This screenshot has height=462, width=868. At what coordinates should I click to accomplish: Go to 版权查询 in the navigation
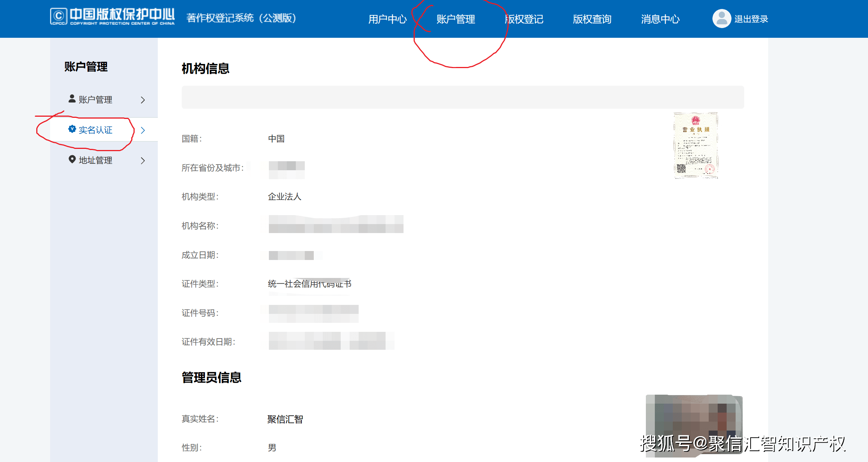(x=592, y=19)
